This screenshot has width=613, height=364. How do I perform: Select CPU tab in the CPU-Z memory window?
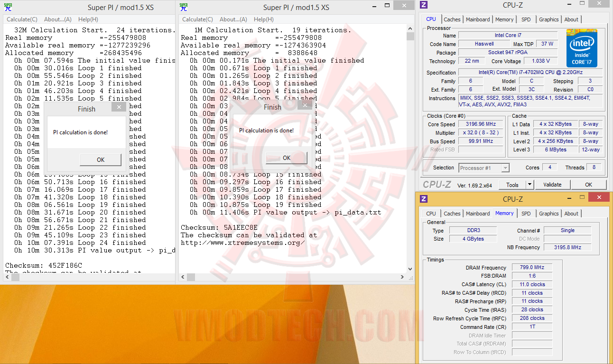click(x=431, y=214)
